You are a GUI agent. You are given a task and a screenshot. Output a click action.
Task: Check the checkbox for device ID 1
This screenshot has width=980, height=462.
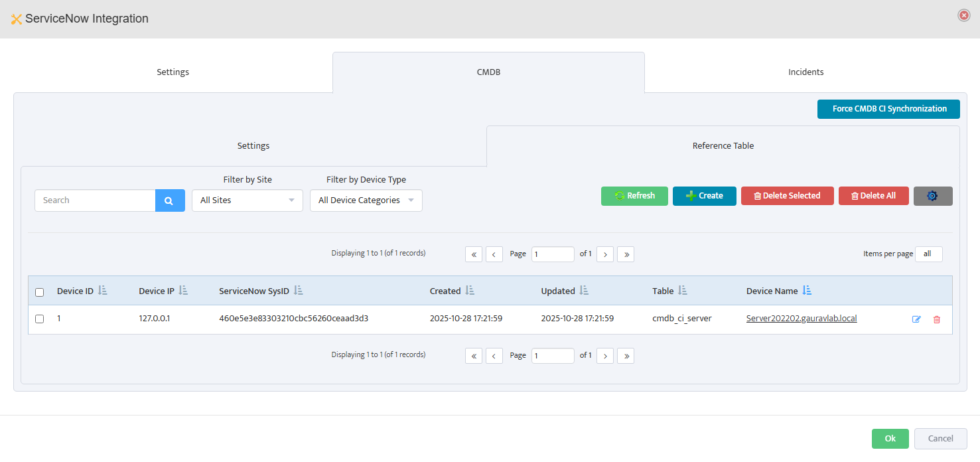(x=40, y=319)
